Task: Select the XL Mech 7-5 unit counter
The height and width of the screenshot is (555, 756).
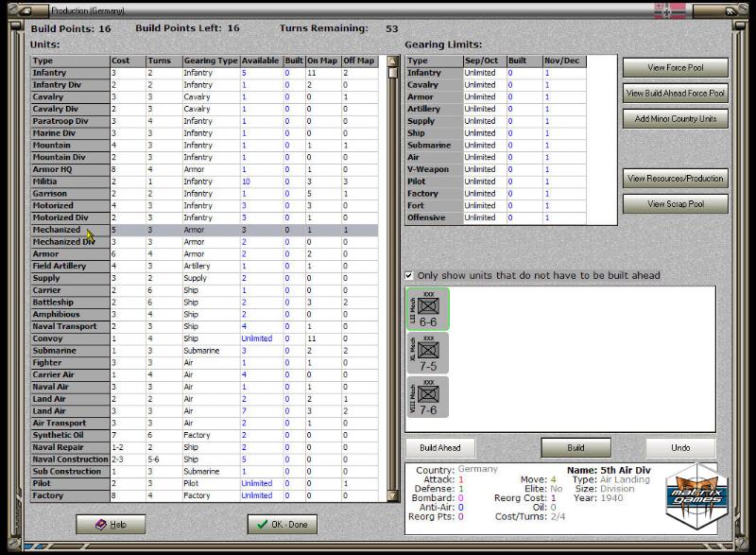Action: (427, 353)
